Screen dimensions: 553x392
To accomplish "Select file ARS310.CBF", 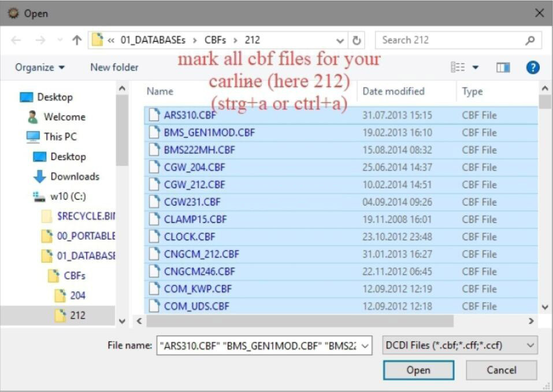I will coord(341,115).
